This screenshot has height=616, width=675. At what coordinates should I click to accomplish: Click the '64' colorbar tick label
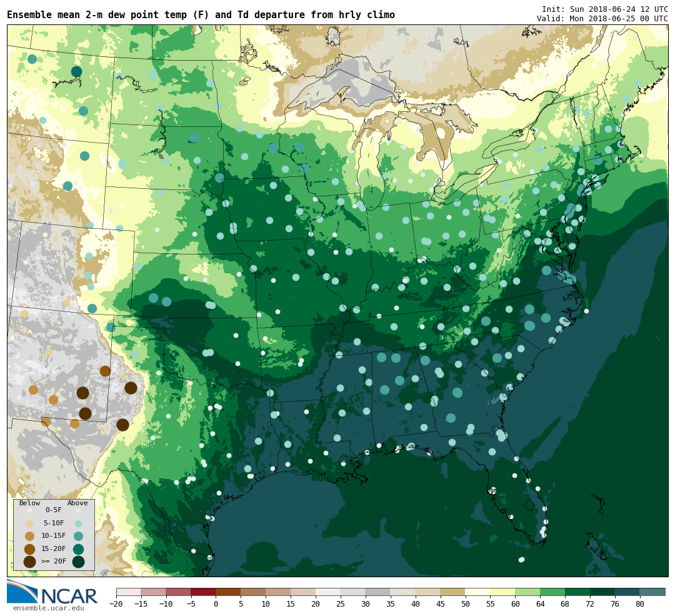pos(540,604)
